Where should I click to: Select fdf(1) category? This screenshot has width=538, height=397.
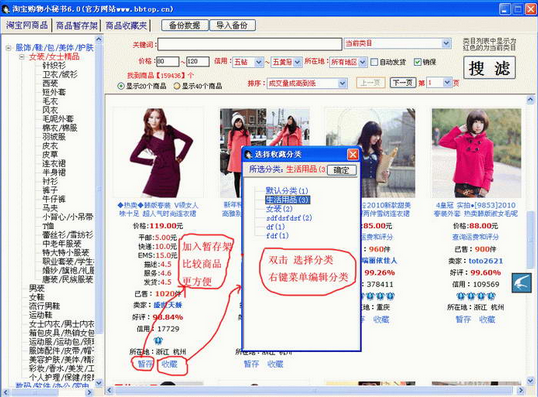pos(277,236)
